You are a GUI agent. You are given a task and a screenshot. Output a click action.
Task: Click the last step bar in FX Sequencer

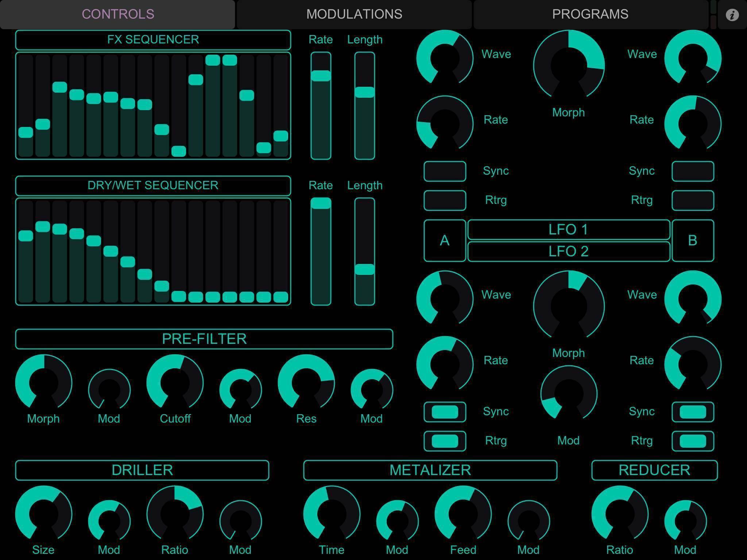click(281, 106)
